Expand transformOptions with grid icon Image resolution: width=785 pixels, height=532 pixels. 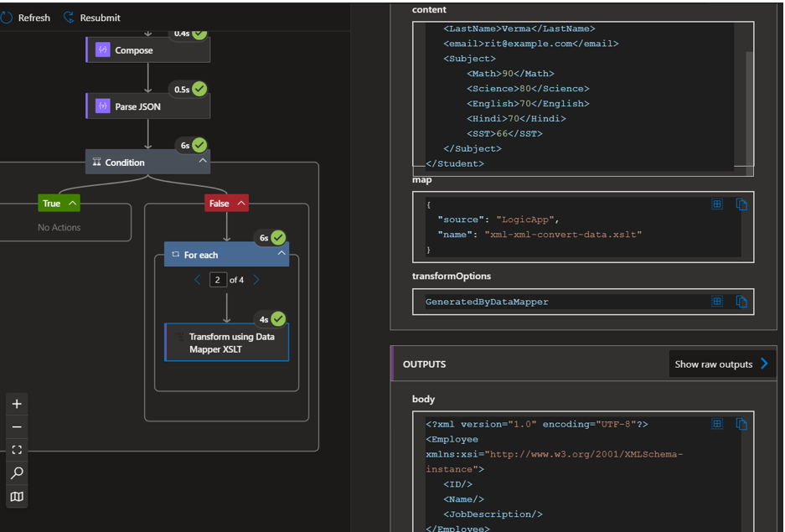717,301
